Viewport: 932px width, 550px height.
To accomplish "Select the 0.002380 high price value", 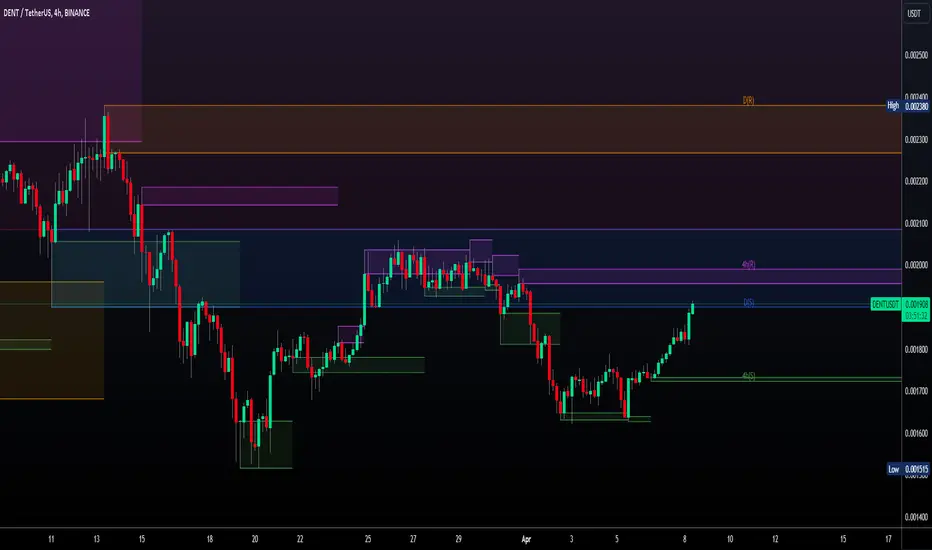I will [x=916, y=106].
